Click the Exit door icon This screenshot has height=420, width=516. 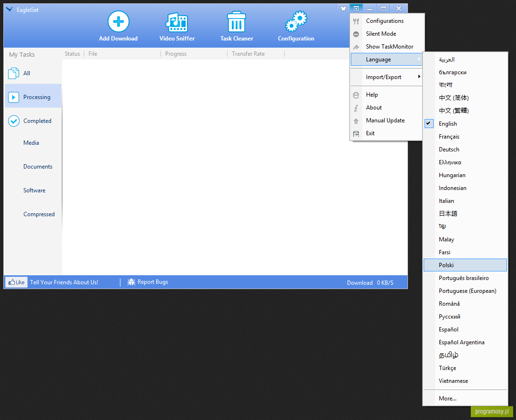pos(356,134)
